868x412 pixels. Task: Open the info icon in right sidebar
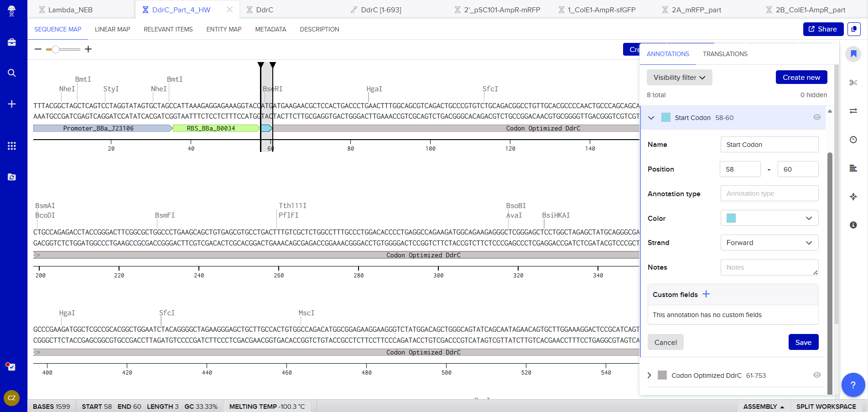point(853,225)
